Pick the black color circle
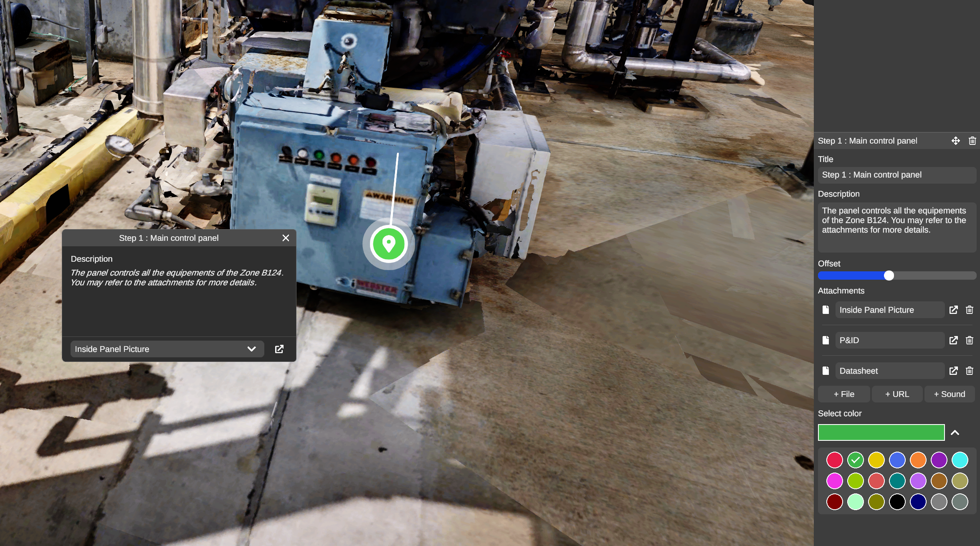This screenshot has width=980, height=546. tap(897, 502)
